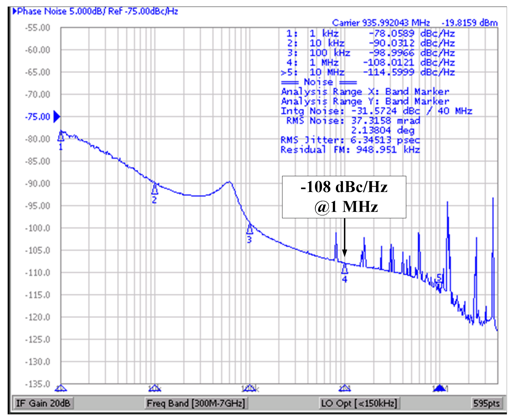513x420 pixels.
Task: Click marker 2 triangle at 10 kHz
Action: point(155,190)
